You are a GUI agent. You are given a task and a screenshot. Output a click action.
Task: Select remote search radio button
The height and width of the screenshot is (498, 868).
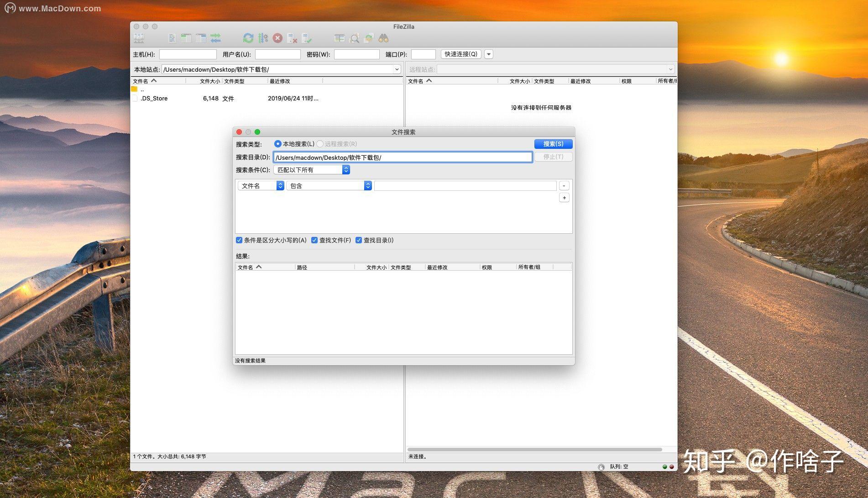(320, 144)
